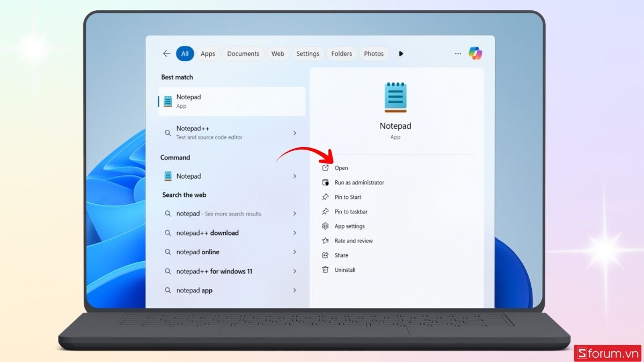Select 'notepad++ download' web suggestion

[232, 233]
